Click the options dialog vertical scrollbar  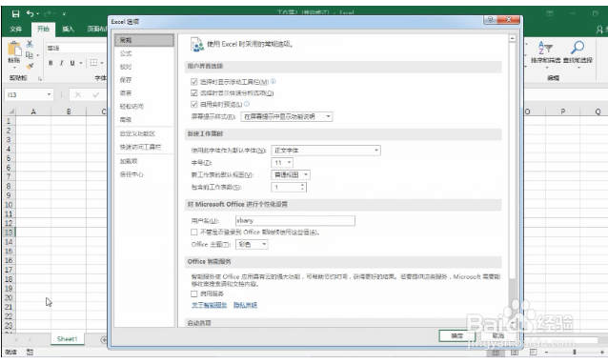click(512, 181)
